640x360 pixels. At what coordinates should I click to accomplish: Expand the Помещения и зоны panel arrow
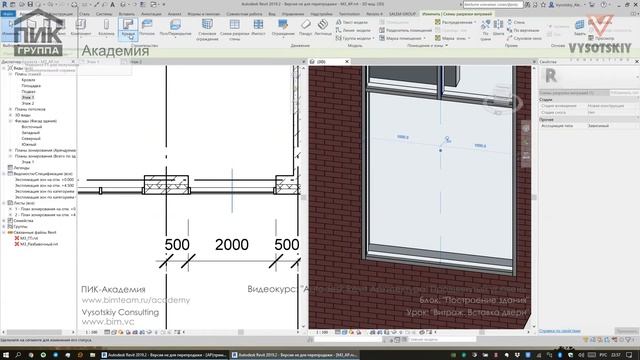point(447,46)
